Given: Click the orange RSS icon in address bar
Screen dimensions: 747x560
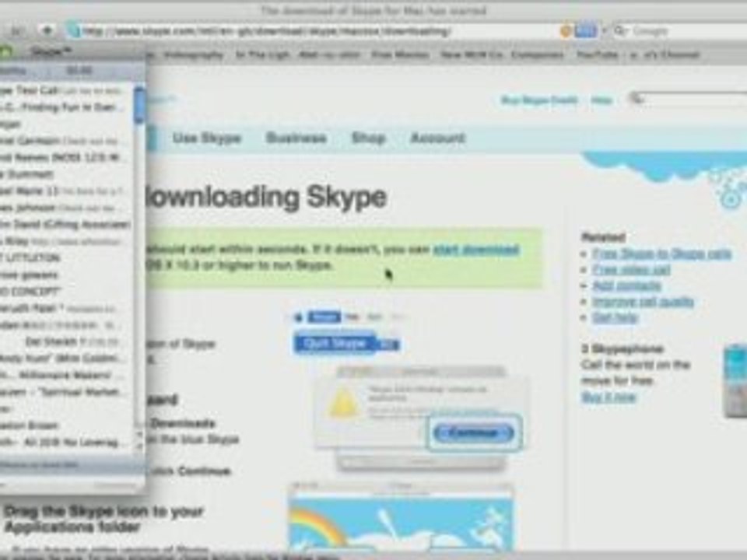Looking at the screenshot, I should 565,31.
